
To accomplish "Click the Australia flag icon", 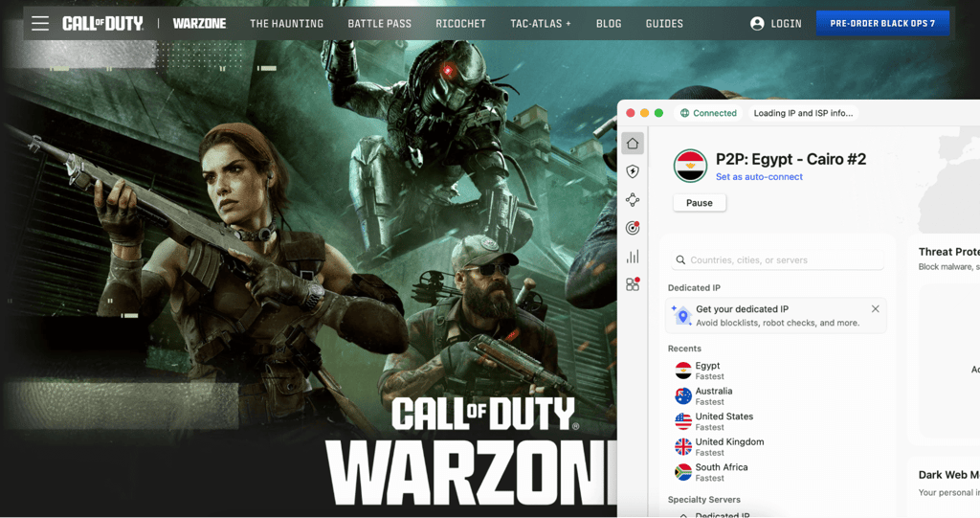I will tap(683, 396).
